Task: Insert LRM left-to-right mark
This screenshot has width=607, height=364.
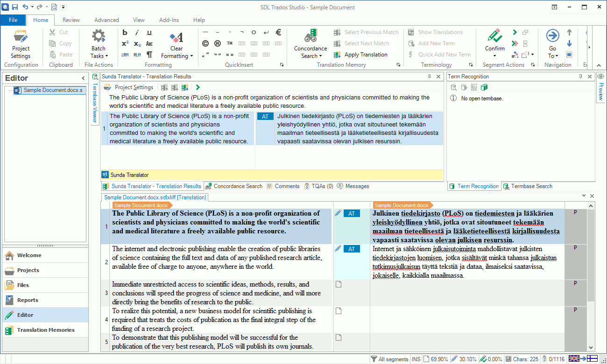Action: [x=125, y=55]
